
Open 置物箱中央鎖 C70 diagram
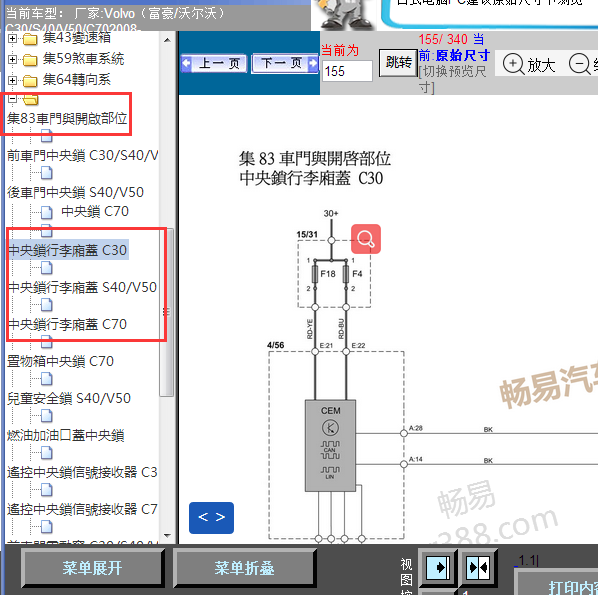(60, 361)
